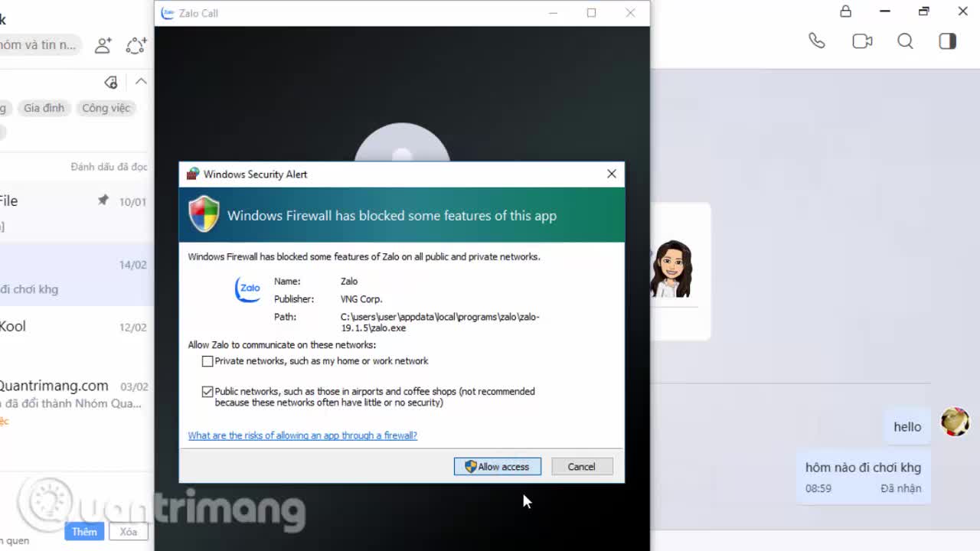Open the conversation dated 14/02
Image resolution: width=980 pixels, height=551 pixels.
pos(77,275)
